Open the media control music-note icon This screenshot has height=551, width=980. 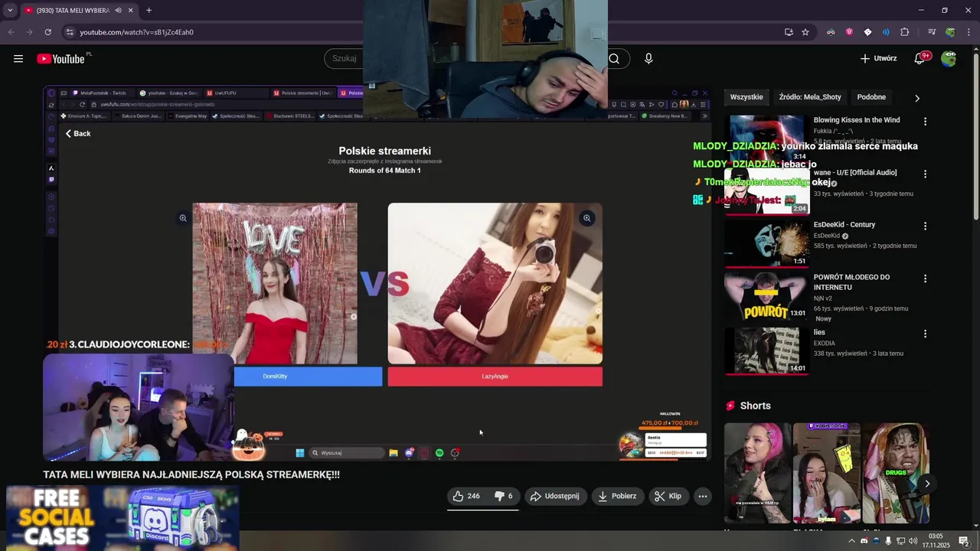(x=931, y=32)
